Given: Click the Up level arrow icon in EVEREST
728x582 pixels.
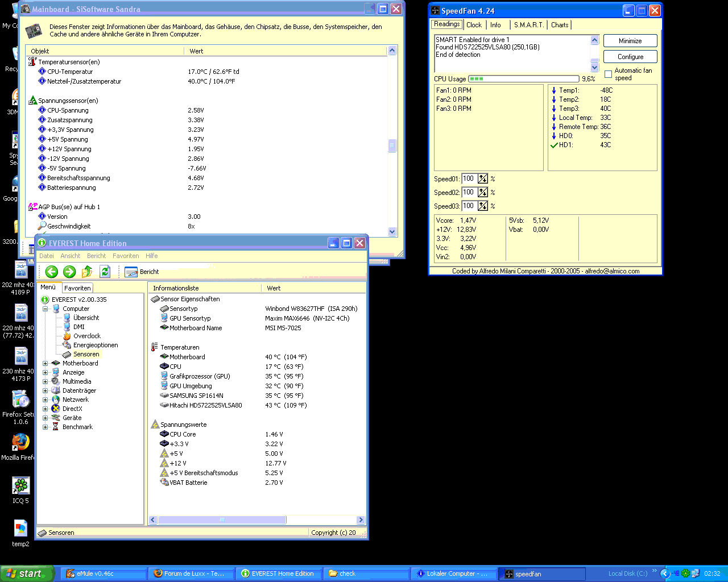Looking at the screenshot, I should [x=87, y=272].
